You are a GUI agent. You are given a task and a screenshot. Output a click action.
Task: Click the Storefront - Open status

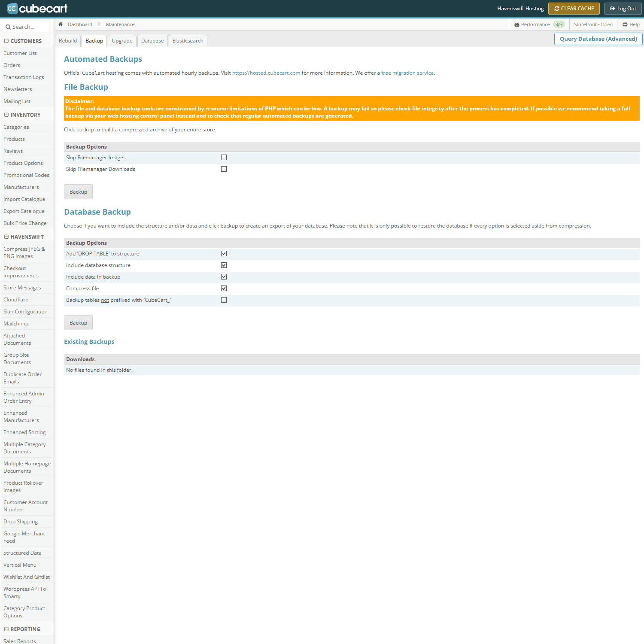pos(593,24)
